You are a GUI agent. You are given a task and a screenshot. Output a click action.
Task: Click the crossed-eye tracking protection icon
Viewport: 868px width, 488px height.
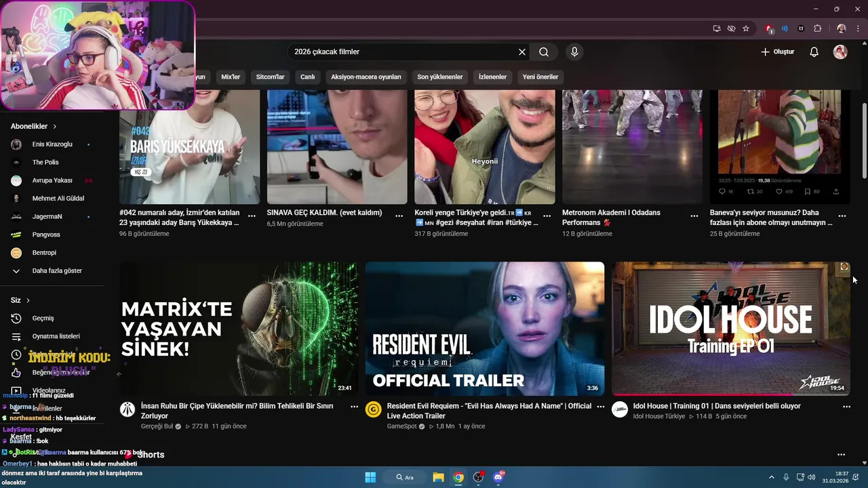(x=731, y=28)
